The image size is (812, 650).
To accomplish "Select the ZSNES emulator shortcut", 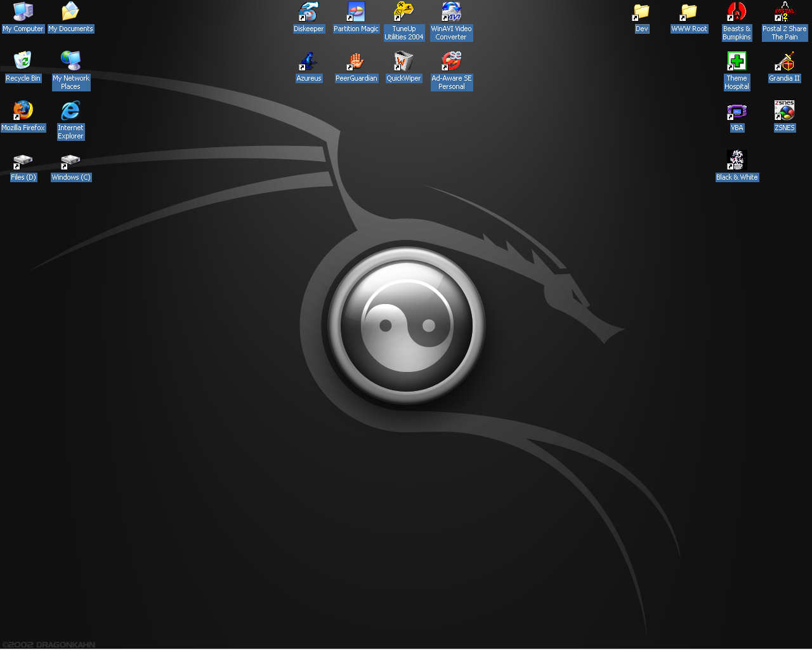I will [x=784, y=110].
